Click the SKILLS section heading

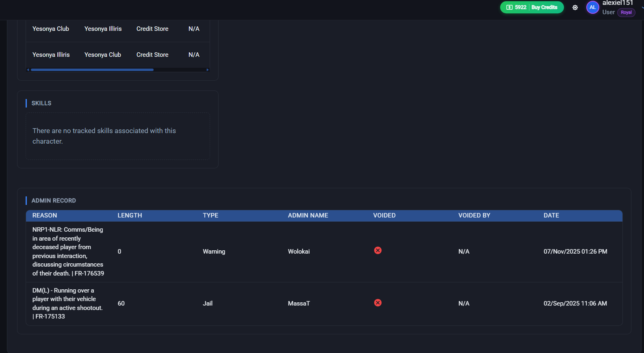(41, 103)
